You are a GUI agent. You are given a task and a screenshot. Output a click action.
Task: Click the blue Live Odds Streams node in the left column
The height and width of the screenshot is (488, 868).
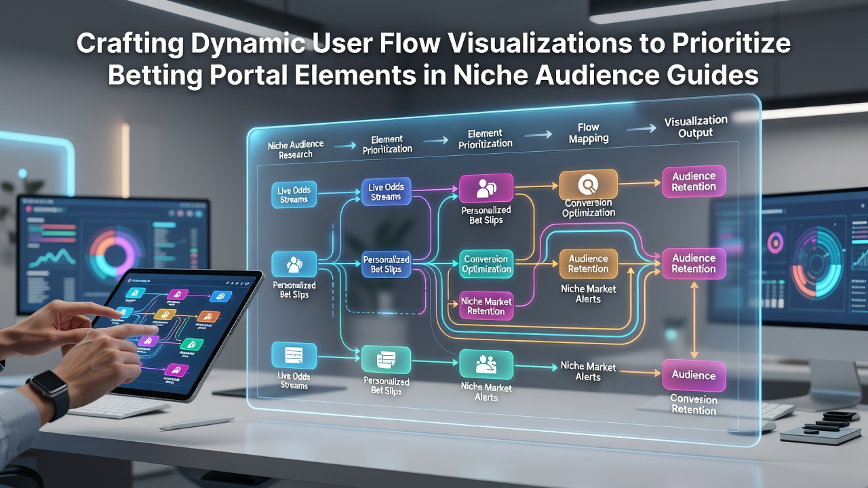pyautogui.click(x=294, y=194)
